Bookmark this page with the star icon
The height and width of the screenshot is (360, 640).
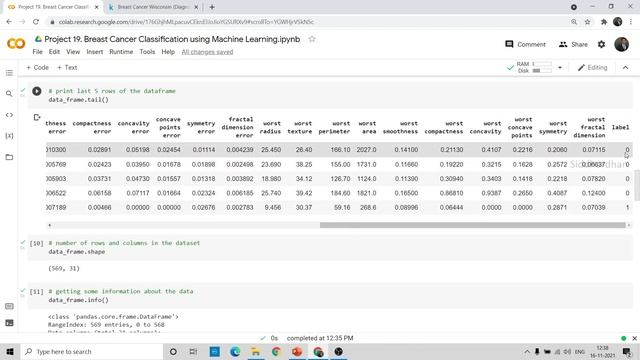point(587,22)
